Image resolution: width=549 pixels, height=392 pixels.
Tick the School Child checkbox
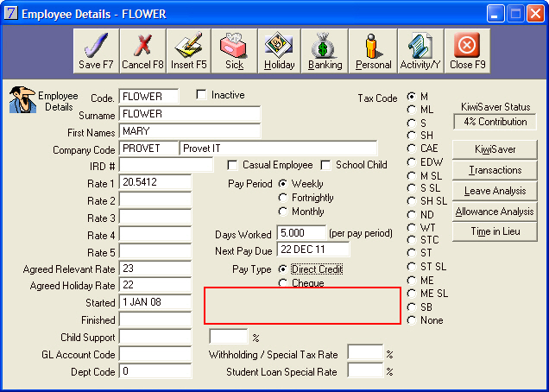tap(325, 165)
